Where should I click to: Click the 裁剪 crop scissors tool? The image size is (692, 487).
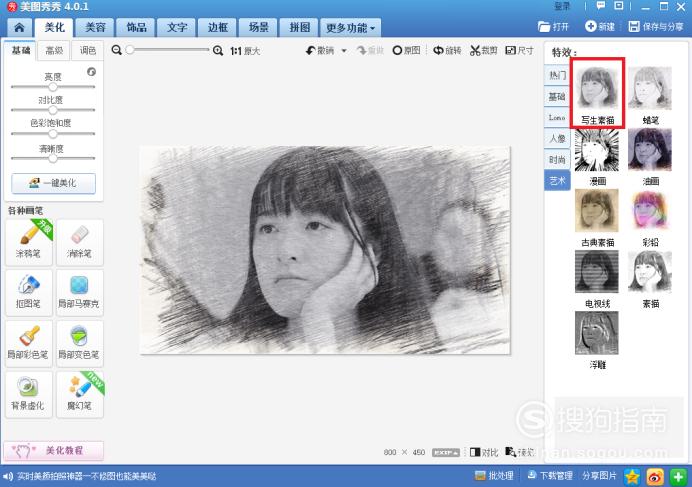(x=483, y=50)
